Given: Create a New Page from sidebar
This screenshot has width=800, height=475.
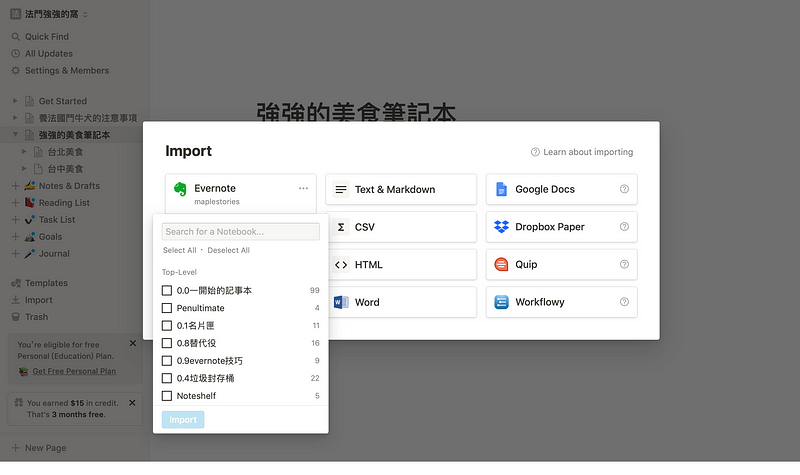Looking at the screenshot, I should [39, 448].
